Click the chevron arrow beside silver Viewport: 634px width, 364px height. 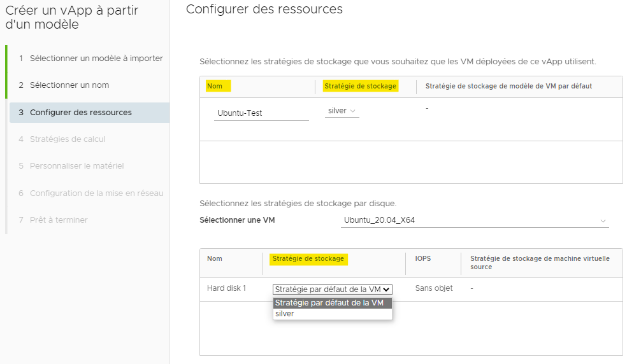[352, 111]
